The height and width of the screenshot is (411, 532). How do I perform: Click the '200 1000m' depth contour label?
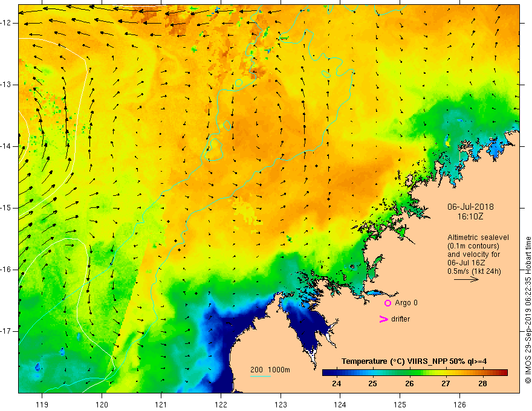click(x=270, y=370)
